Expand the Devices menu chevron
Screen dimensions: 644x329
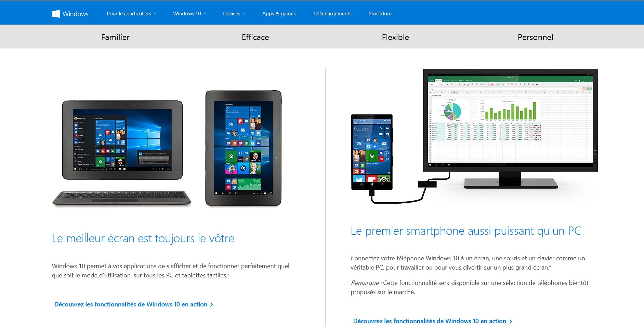tap(244, 14)
